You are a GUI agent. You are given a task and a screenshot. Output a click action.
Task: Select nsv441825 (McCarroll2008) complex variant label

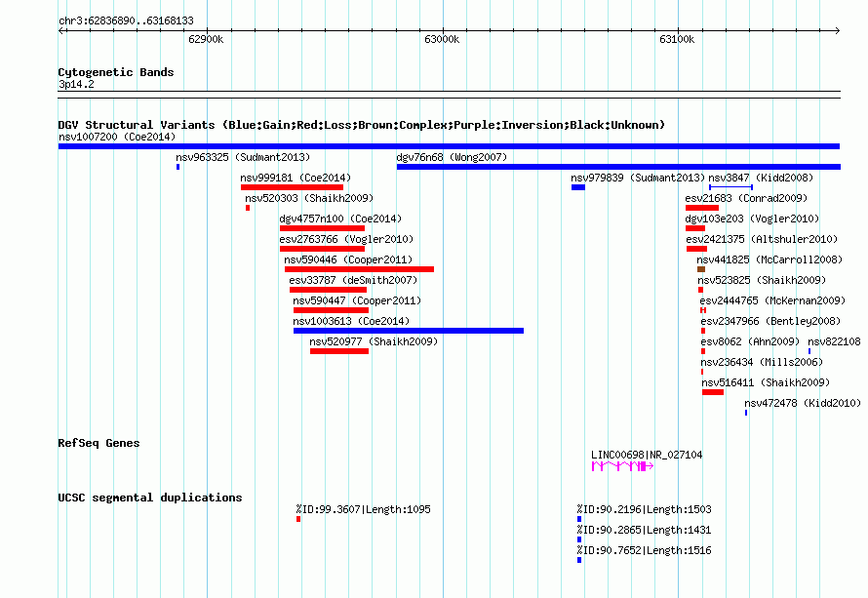(x=769, y=259)
